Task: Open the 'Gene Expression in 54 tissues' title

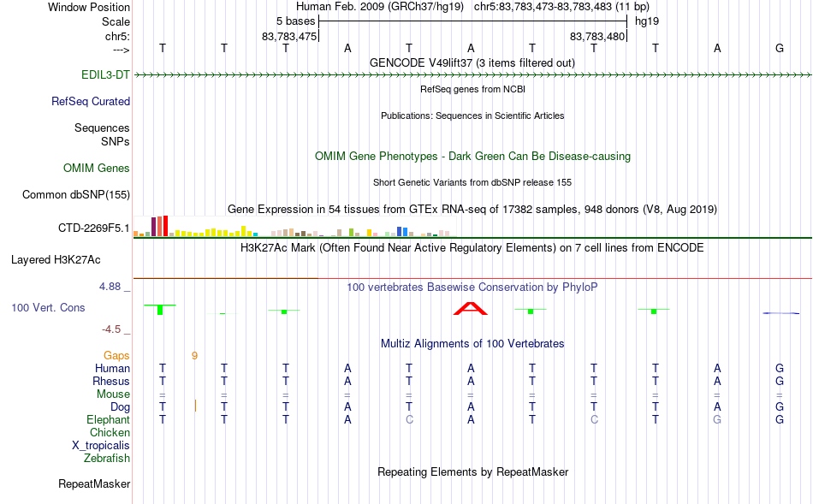Action: (x=472, y=210)
